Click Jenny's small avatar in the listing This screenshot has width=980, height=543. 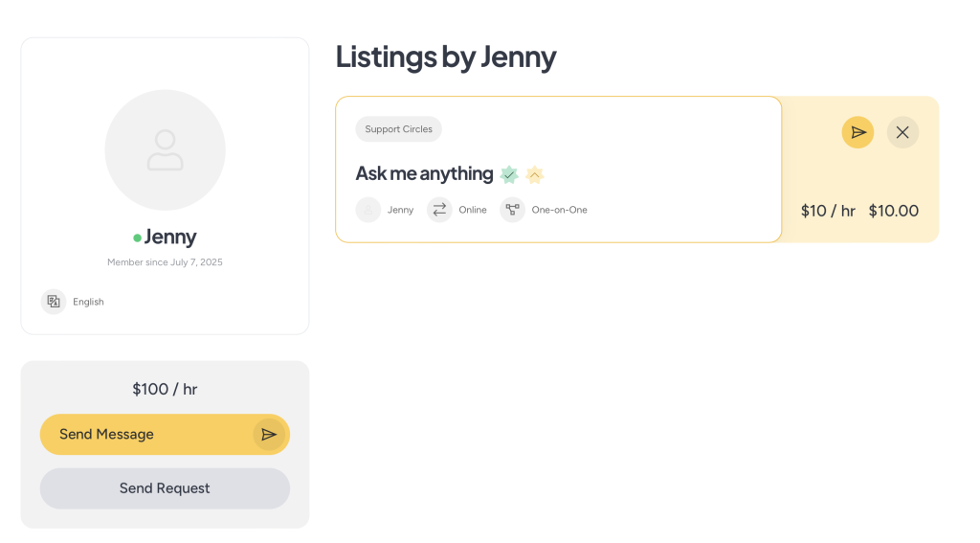point(368,210)
